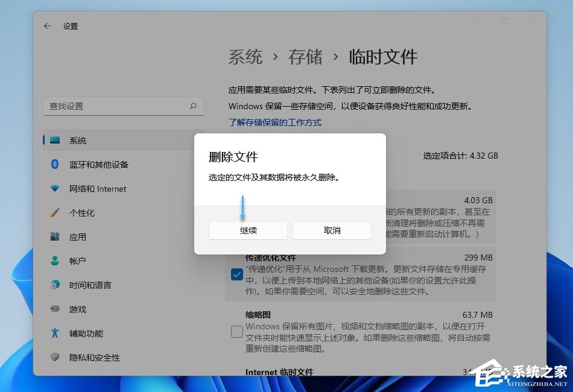Open the 了解存储保留的工作方式 link
The height and width of the screenshot is (392, 573).
pyautogui.click(x=274, y=122)
